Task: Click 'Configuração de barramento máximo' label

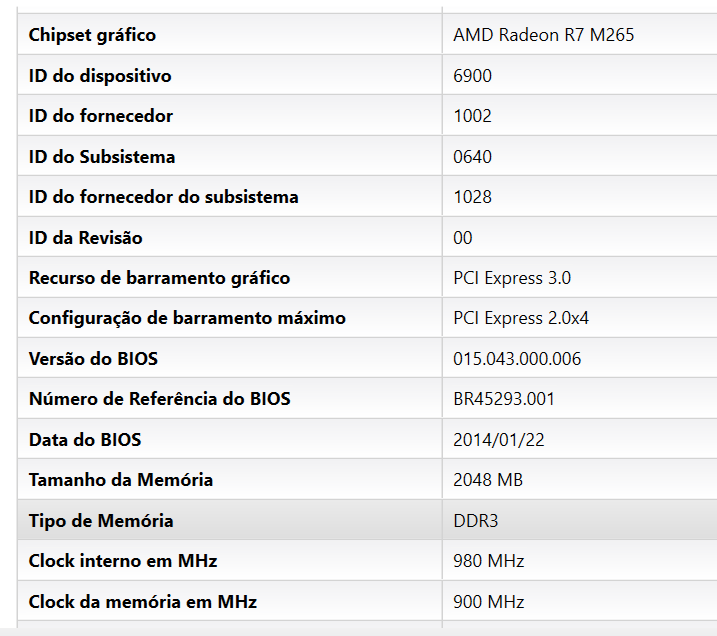Action: 187,318
